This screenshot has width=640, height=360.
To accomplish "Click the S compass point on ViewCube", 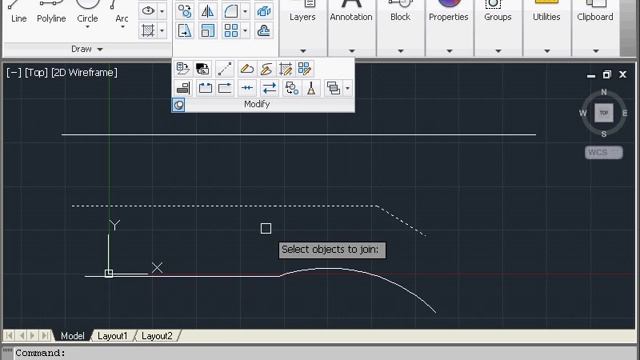I will (604, 134).
